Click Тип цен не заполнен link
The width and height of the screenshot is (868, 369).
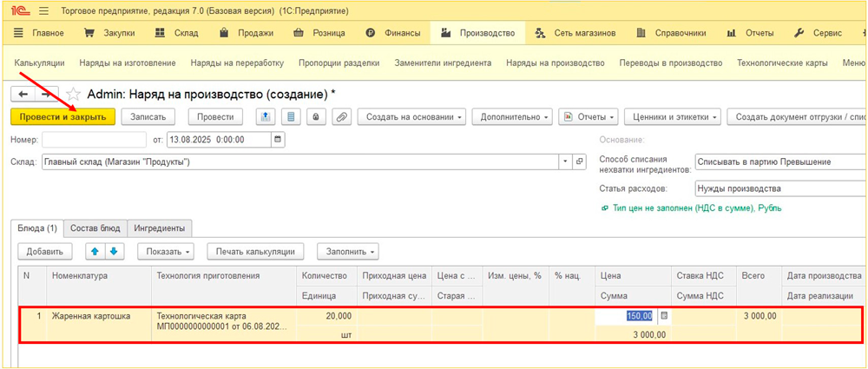point(681,208)
